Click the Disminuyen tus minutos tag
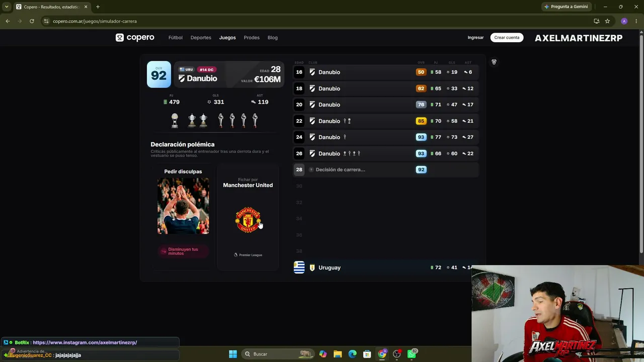644x362 pixels. point(183,251)
